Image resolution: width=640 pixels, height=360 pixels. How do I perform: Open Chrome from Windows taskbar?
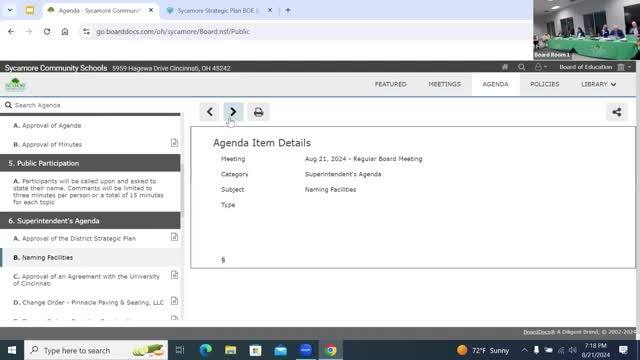pyautogui.click(x=331, y=350)
